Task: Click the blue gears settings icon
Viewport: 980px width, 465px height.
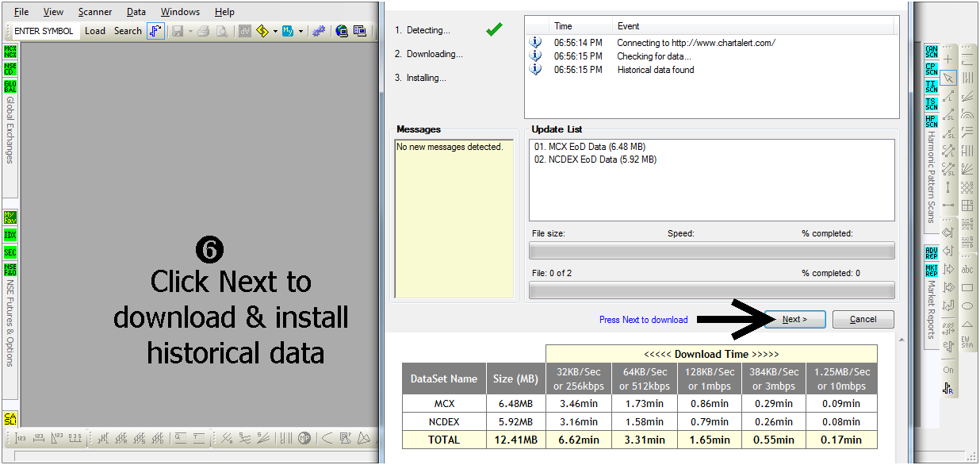Action: [x=319, y=31]
